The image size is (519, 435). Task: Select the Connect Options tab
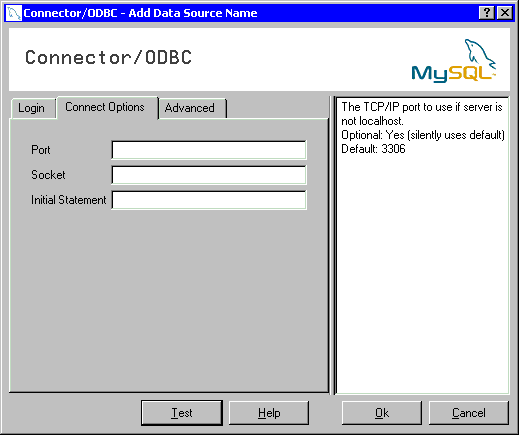pyautogui.click(x=106, y=107)
